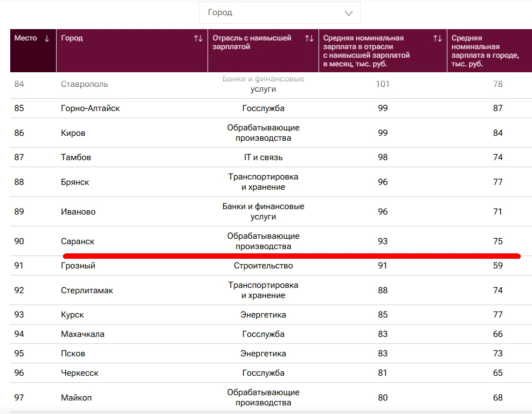Select the Грозный city cell
Image resolution: width=532 pixels, height=414 pixels.
click(x=78, y=266)
